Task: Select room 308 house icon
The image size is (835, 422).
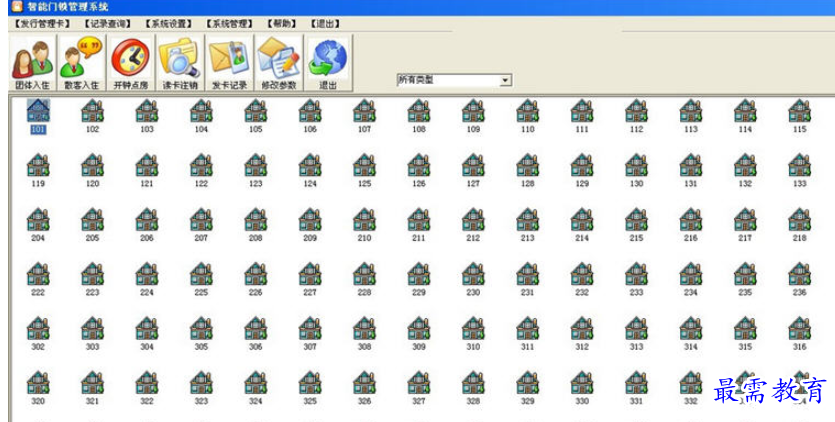Action: pyautogui.click(x=365, y=328)
